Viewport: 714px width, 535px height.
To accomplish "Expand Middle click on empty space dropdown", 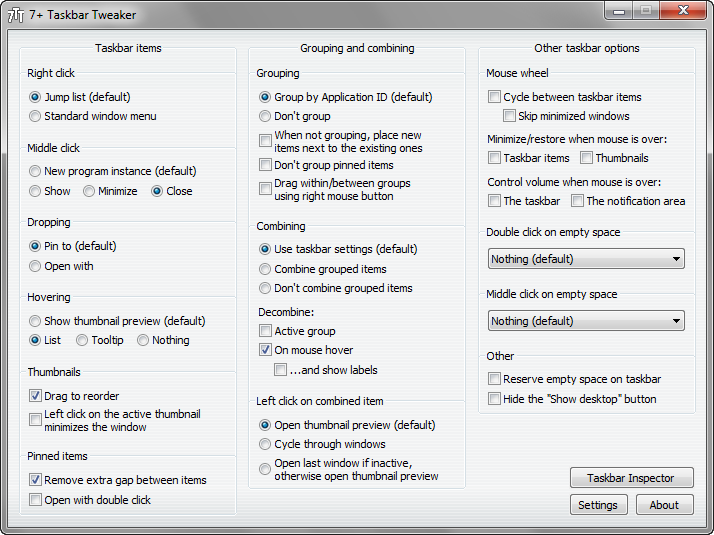I will 586,321.
